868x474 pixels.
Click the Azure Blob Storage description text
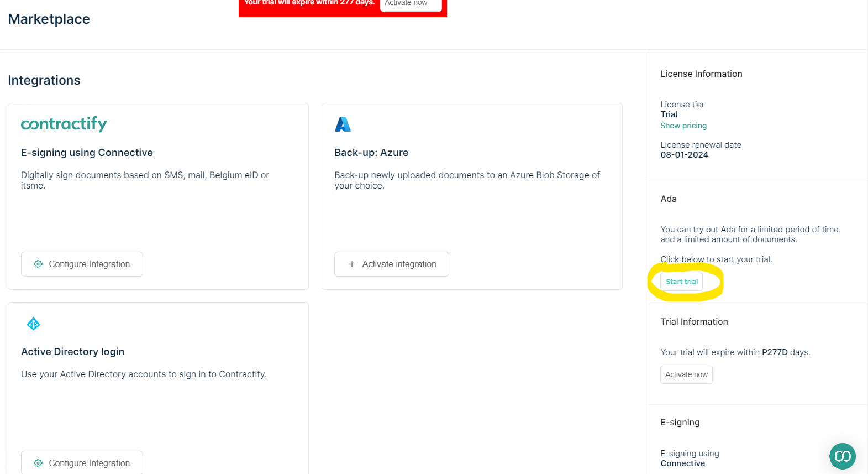467,180
